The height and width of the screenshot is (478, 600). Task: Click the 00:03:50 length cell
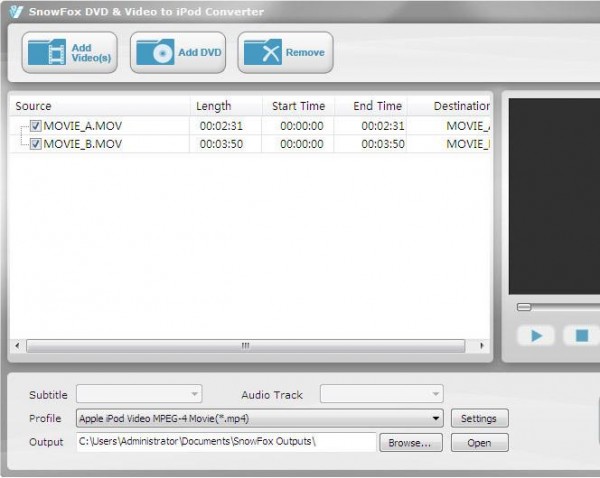point(221,144)
